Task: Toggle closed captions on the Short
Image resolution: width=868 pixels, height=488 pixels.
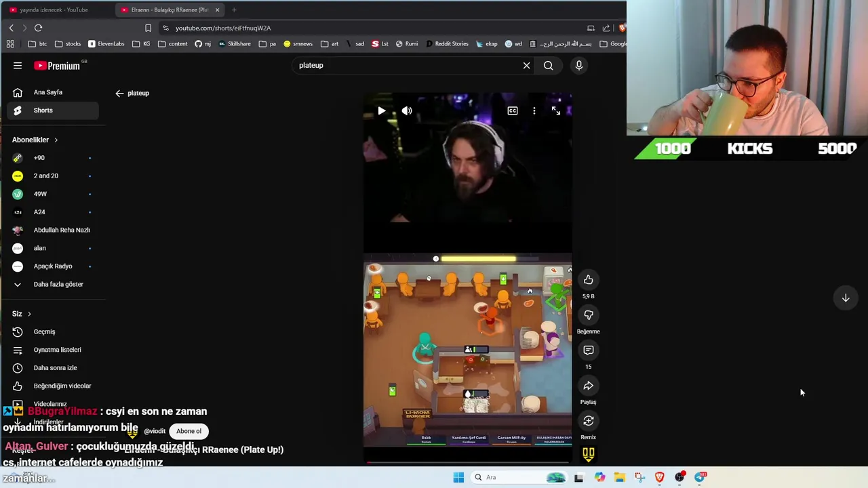Action: coord(513,110)
